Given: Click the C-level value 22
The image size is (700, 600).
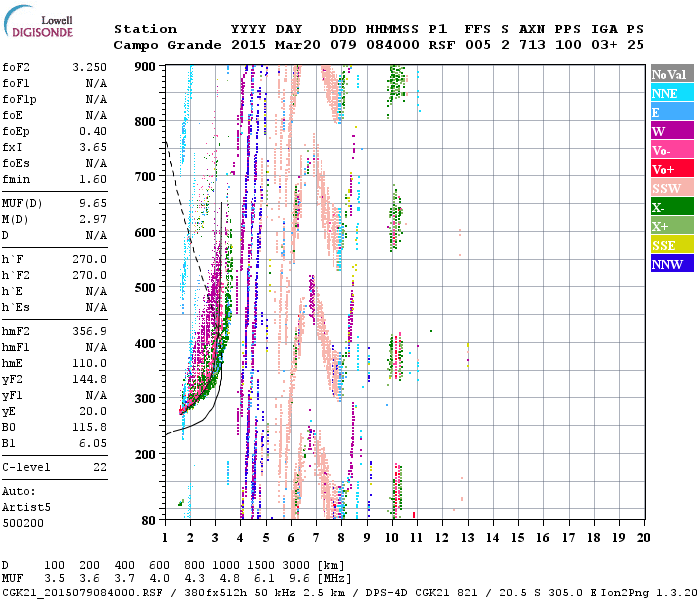Looking at the screenshot, I should point(100,467).
